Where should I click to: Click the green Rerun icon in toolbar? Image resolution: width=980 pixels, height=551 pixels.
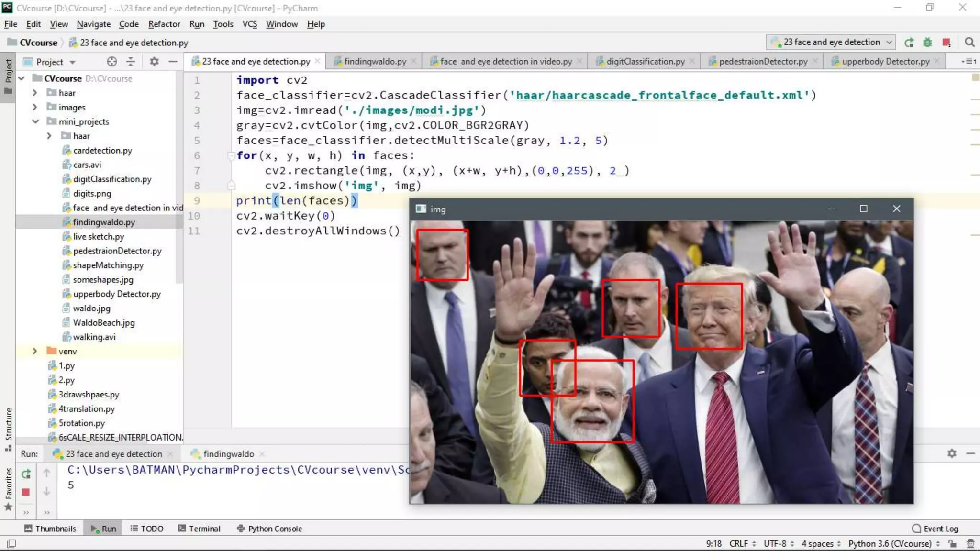pos(909,43)
